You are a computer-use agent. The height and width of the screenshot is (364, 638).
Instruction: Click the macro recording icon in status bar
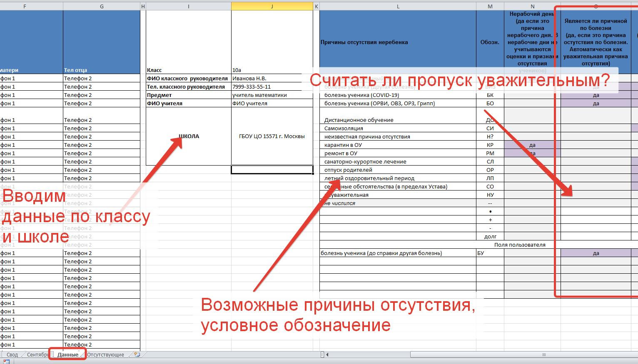coord(6,362)
